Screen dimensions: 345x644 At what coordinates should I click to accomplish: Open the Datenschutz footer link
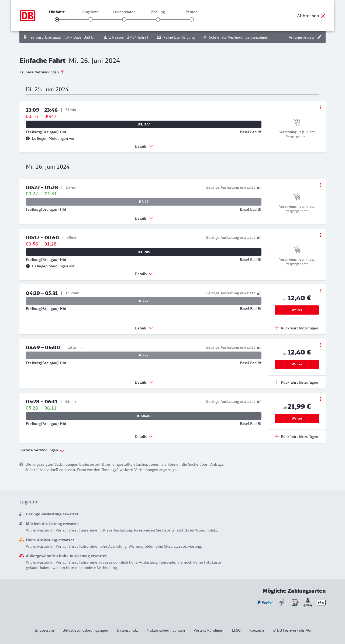(x=127, y=630)
